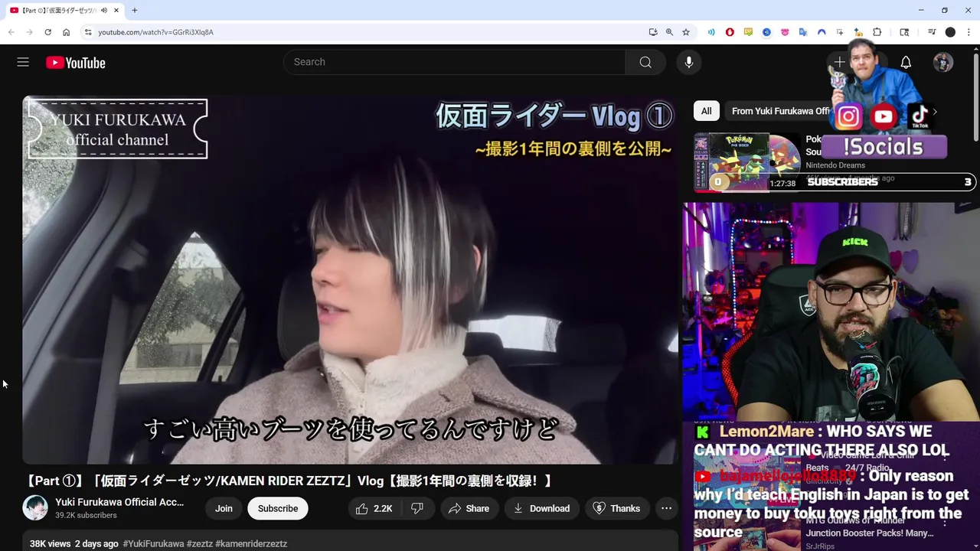Open the #zeztz hashtag link
This screenshot has height=551, width=980.
199,543
